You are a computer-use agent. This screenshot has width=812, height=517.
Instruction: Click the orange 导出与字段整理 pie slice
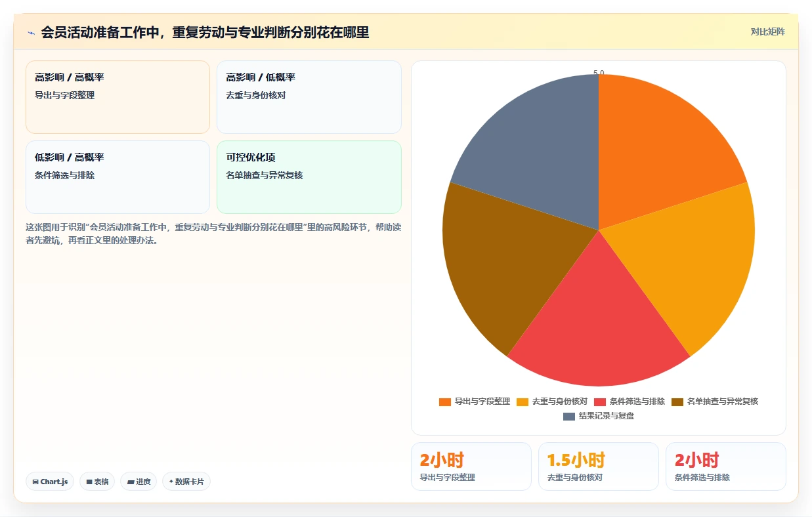click(656, 151)
